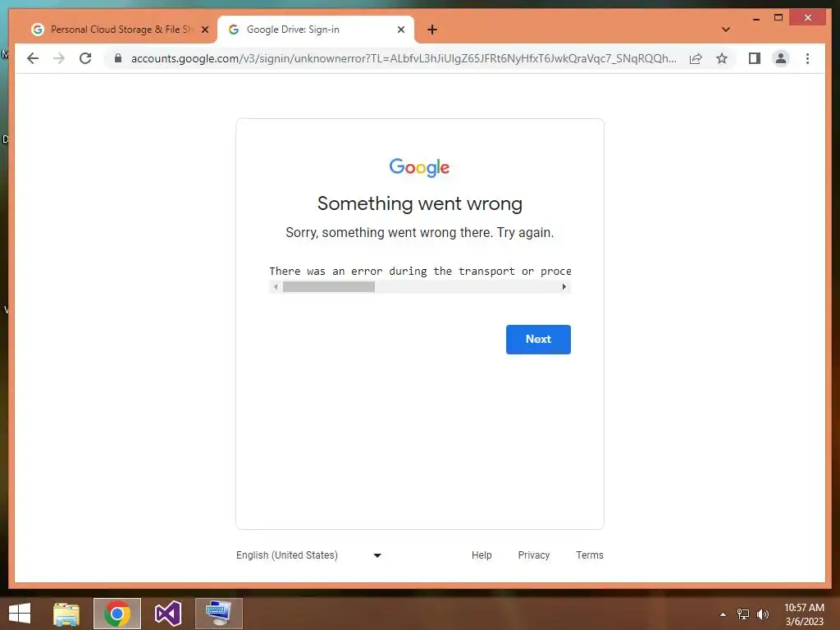The width and height of the screenshot is (840, 630).
Task: Toggle the browser side panel
Action: pos(755,58)
